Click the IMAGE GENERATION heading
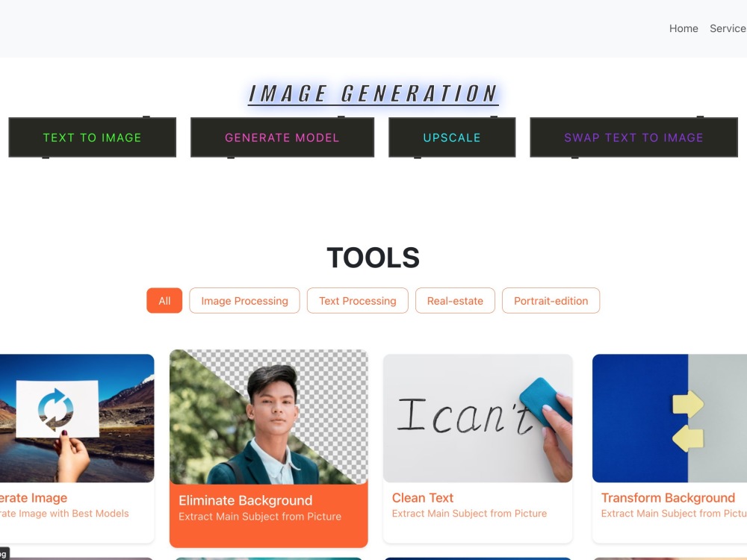Viewport: 747px width, 560px height. (373, 94)
